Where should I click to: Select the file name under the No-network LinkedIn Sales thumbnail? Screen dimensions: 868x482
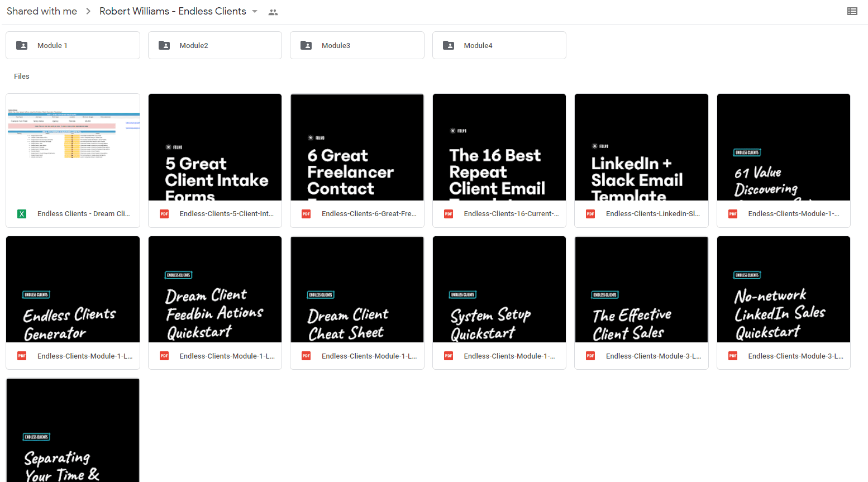click(796, 356)
